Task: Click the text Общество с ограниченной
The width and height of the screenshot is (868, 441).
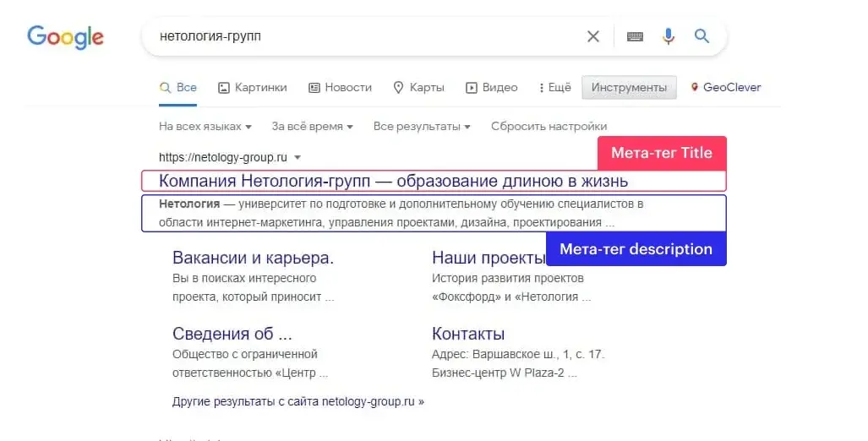Action: pyautogui.click(x=244, y=354)
